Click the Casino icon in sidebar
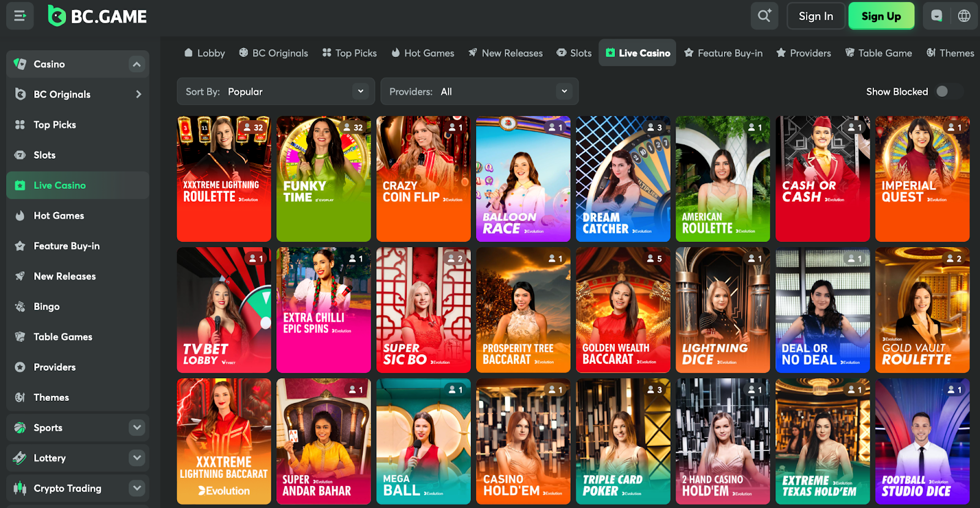The height and width of the screenshot is (508, 980). pos(20,64)
